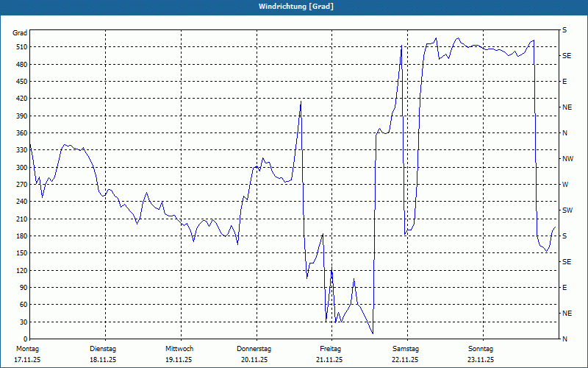Select the "Dienstag" day label

pyautogui.click(x=103, y=349)
